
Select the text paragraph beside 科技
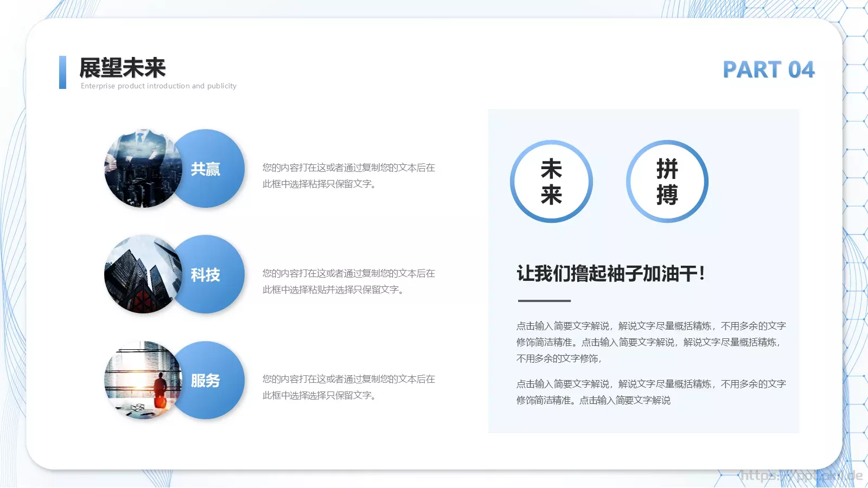pyautogui.click(x=349, y=281)
